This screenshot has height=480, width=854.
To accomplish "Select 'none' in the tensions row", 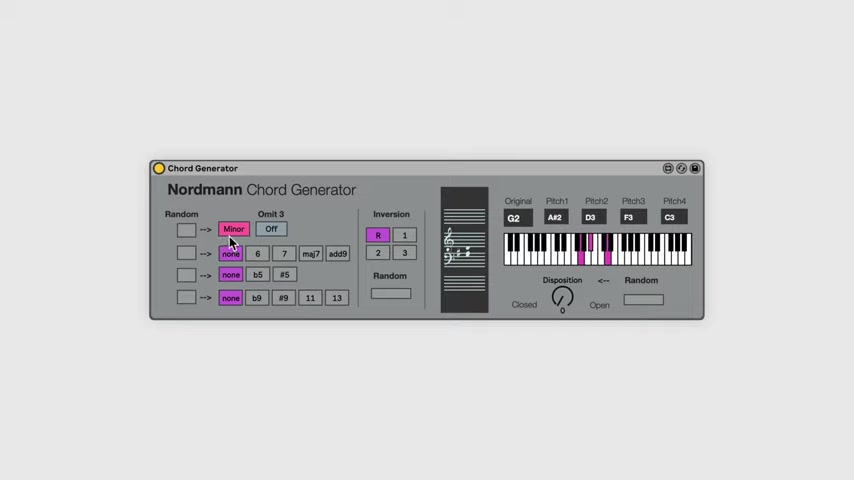I will pyautogui.click(x=230, y=298).
